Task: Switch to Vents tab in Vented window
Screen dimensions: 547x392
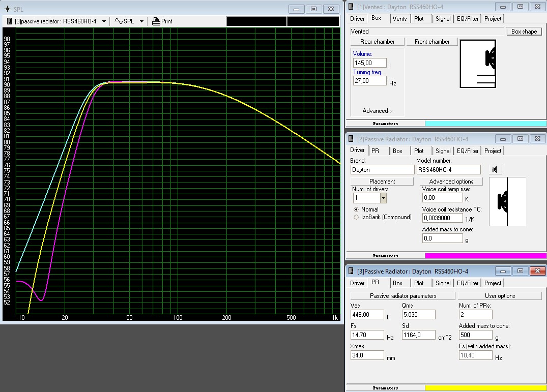Action: [x=399, y=18]
